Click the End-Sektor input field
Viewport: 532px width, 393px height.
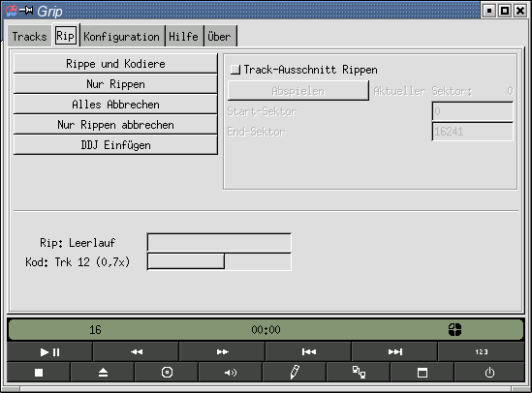pos(473,132)
